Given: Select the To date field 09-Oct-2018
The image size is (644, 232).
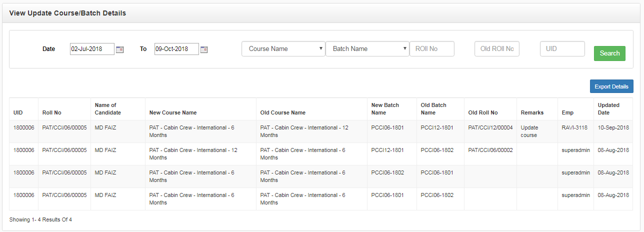Looking at the screenshot, I should 177,49.
